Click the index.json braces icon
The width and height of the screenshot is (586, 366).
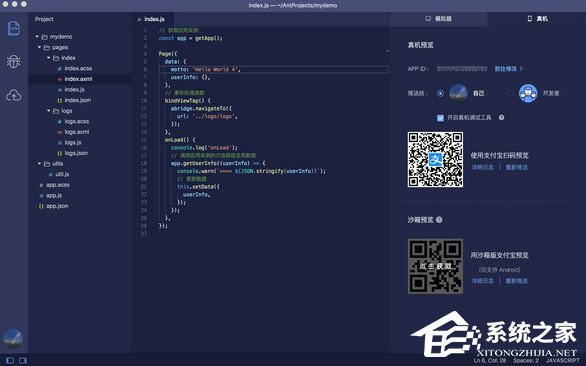click(60, 101)
